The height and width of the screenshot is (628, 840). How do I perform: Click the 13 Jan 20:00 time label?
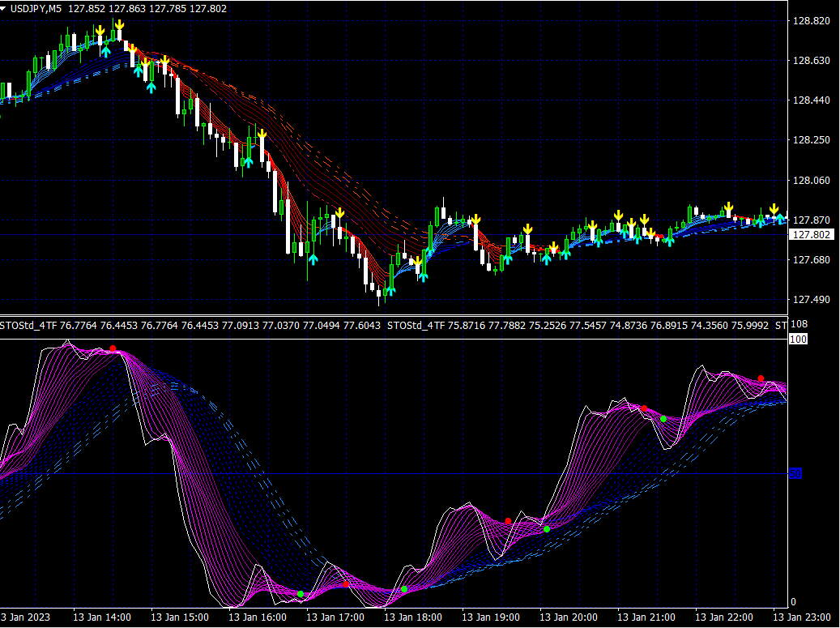pos(569,617)
